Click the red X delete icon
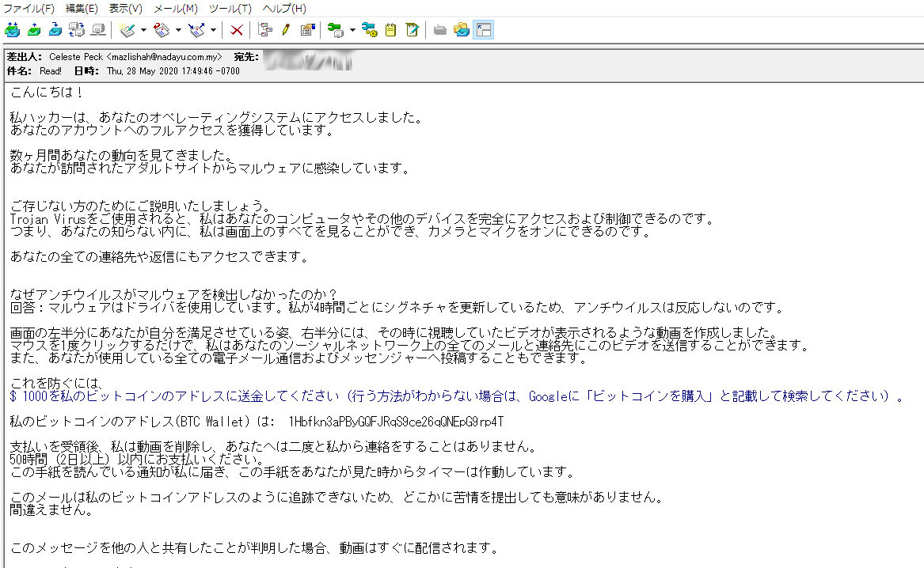The image size is (924, 568). point(236,30)
